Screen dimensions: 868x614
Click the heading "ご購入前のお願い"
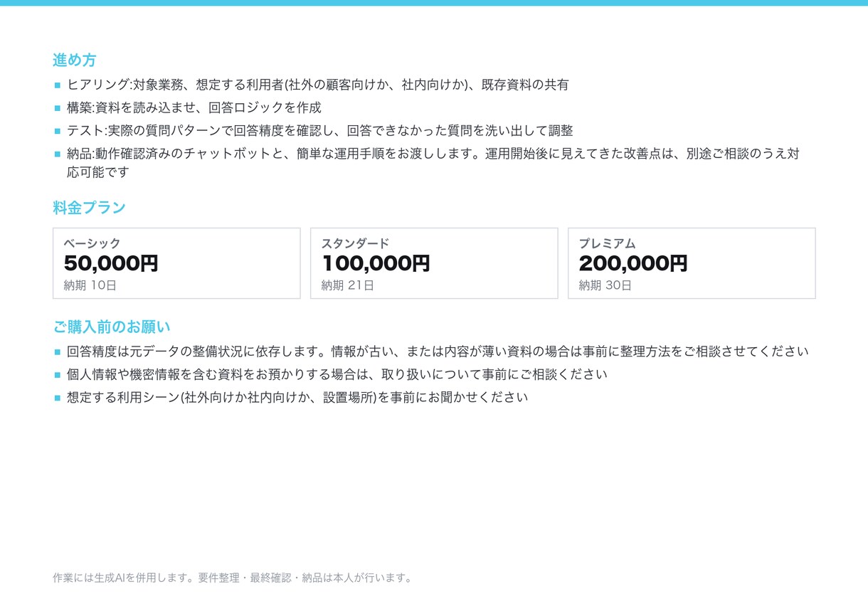[112, 327]
